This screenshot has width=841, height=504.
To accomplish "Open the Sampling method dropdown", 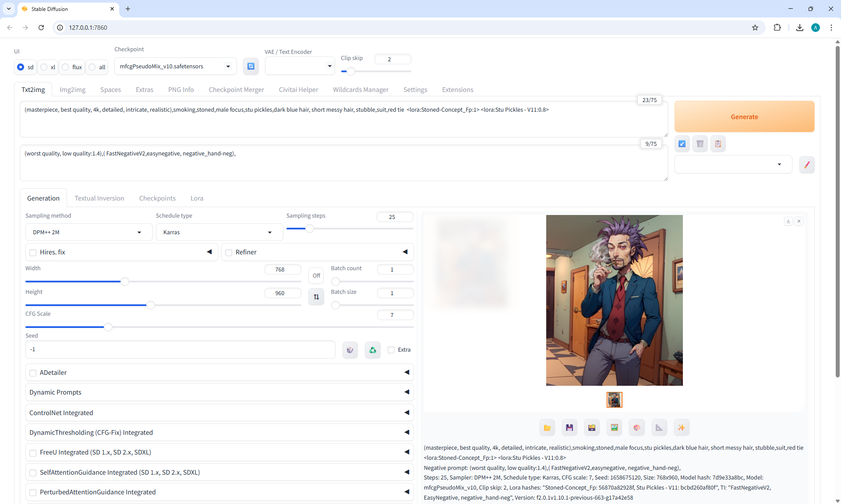I will coord(88,232).
